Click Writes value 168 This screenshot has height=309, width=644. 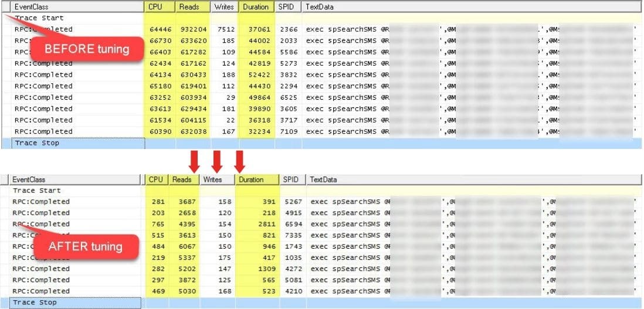[x=225, y=291]
